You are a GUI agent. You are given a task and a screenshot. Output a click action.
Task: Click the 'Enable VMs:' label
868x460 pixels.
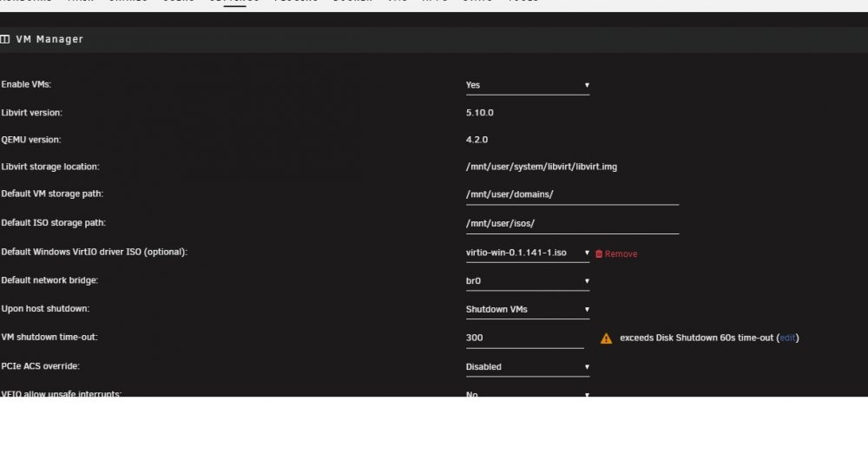pos(26,85)
